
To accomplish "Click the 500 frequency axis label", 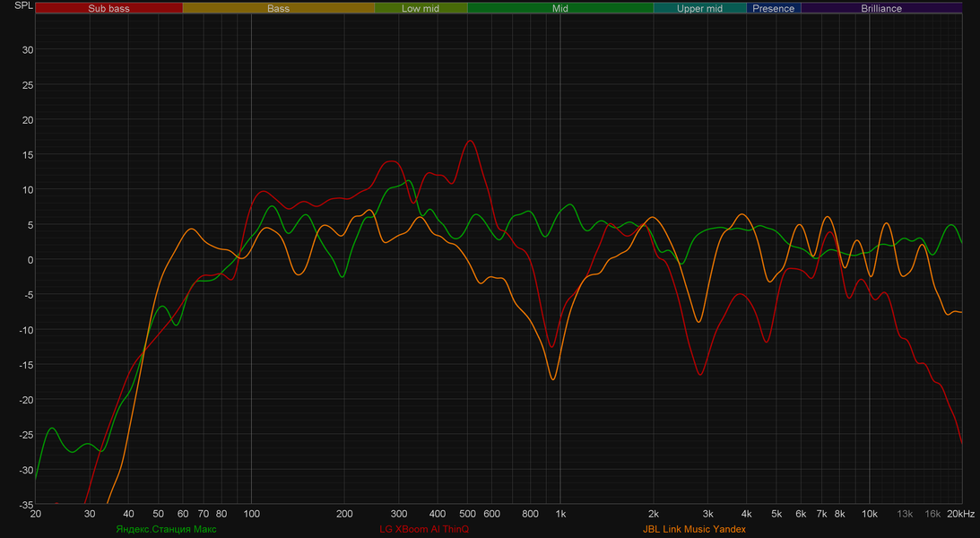I will 467,514.
